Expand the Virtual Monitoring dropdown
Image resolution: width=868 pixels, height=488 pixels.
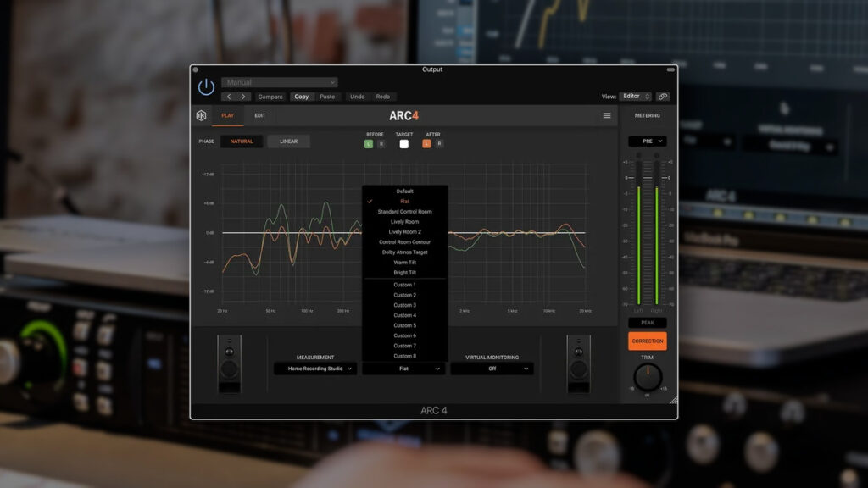492,369
